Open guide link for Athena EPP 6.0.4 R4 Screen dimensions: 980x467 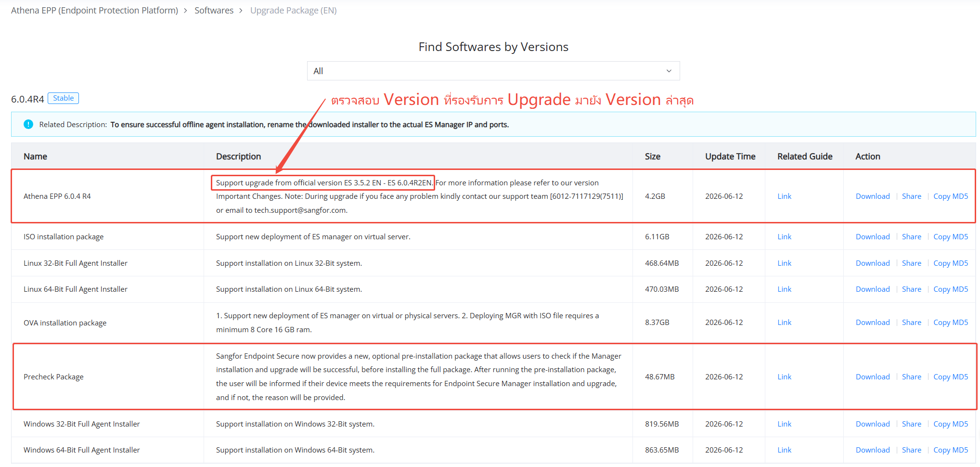[784, 196]
